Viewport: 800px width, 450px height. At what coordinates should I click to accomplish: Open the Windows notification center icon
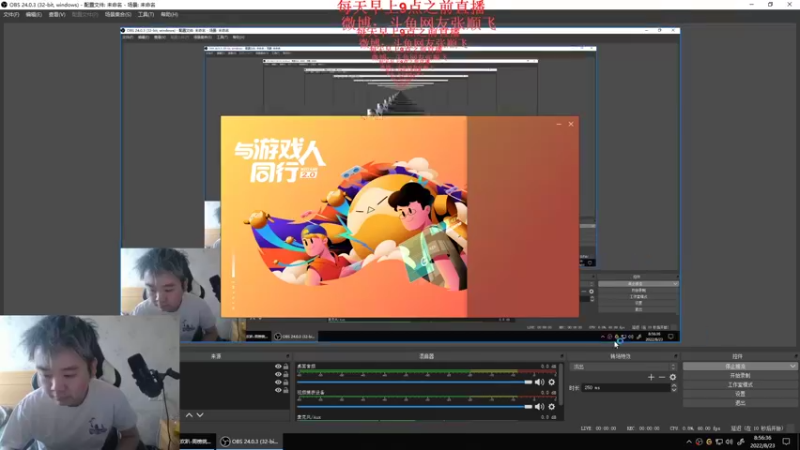[x=786, y=442]
